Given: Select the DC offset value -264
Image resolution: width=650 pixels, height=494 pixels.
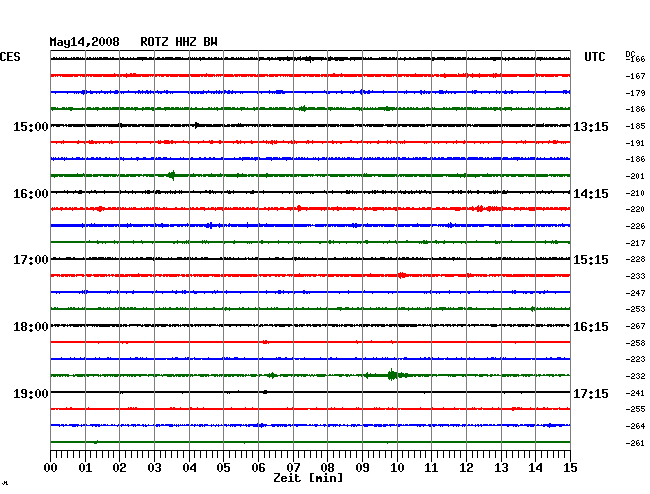Looking at the screenshot, I should (x=635, y=426).
